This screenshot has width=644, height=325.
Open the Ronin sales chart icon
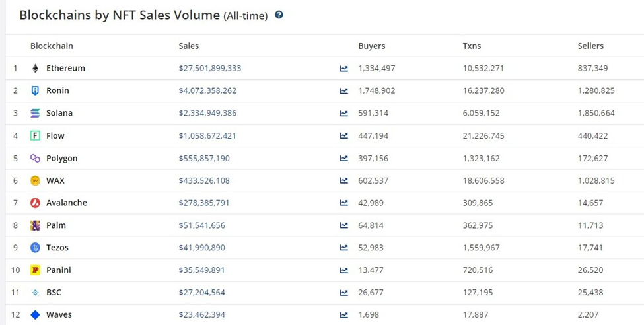pyautogui.click(x=344, y=90)
